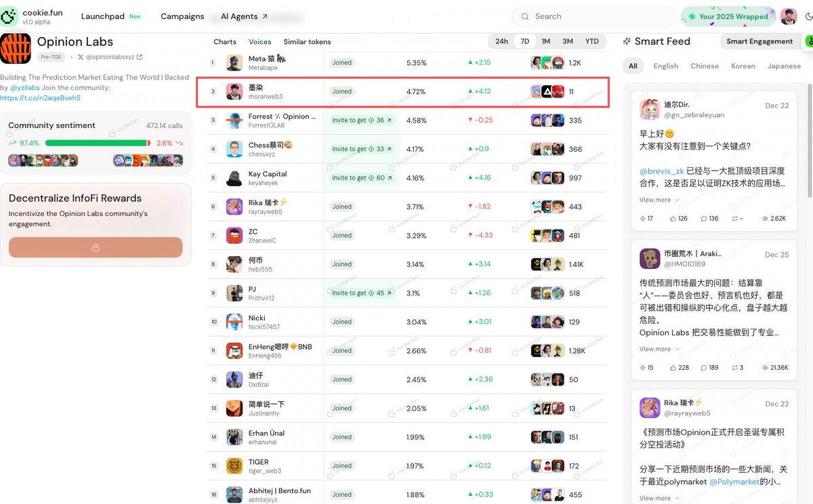This screenshot has width=813, height=504.
Task: Open the @yzilabs link
Action: click(26, 88)
